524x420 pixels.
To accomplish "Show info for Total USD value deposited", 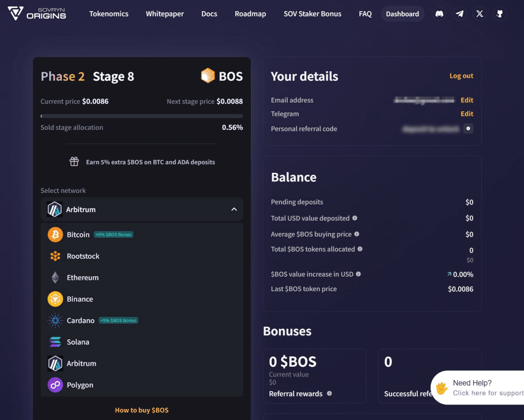I will pyautogui.click(x=355, y=218).
